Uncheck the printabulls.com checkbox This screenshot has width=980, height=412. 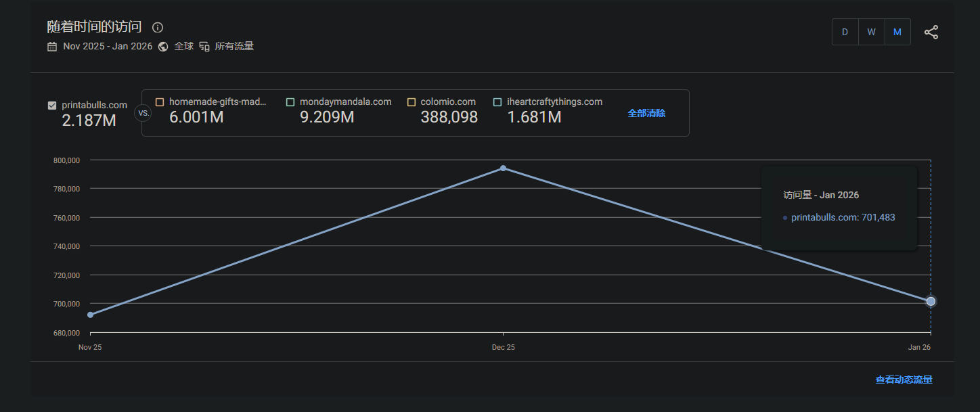(52, 106)
